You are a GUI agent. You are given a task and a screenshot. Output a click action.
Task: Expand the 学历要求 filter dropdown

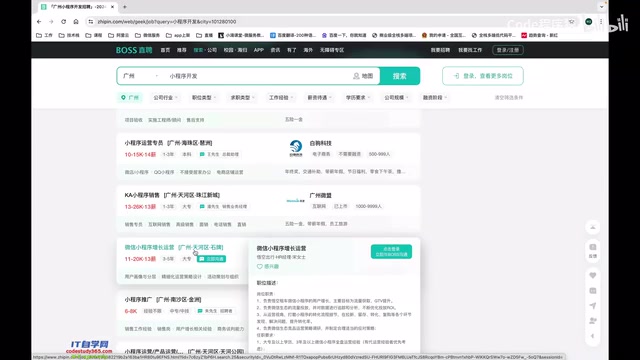[x=358, y=98]
